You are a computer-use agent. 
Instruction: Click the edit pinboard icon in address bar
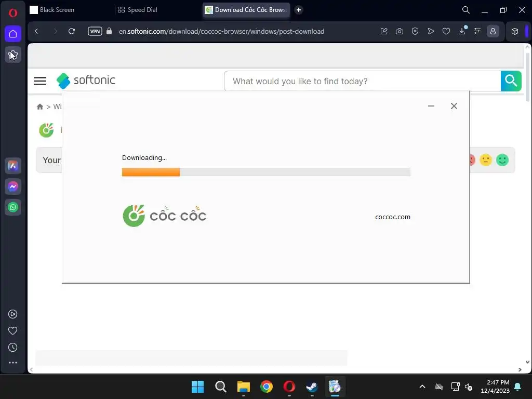tap(384, 31)
